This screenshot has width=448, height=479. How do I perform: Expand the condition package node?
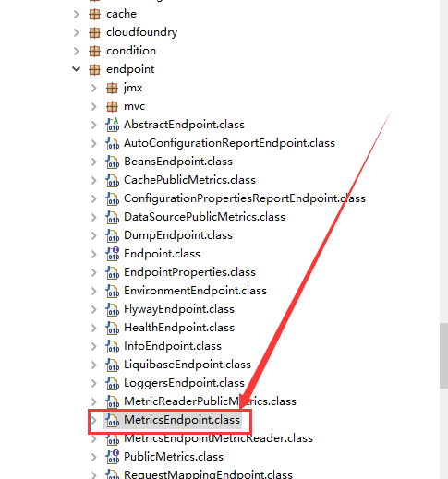click(x=77, y=51)
